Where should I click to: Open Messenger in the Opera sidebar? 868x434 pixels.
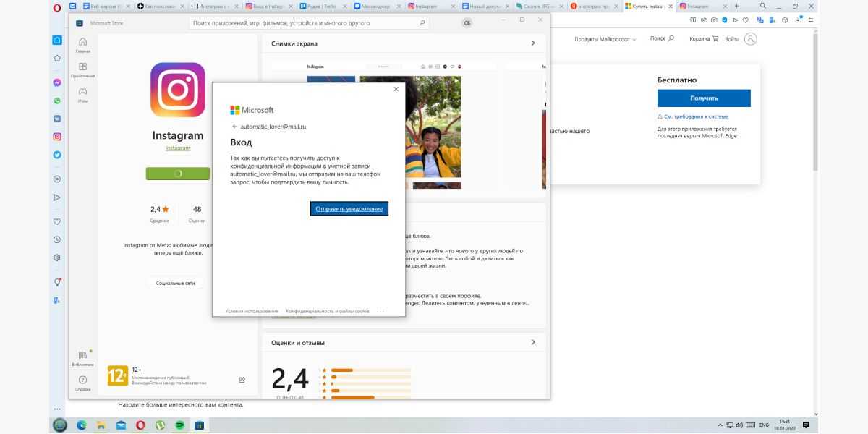pyautogui.click(x=57, y=82)
